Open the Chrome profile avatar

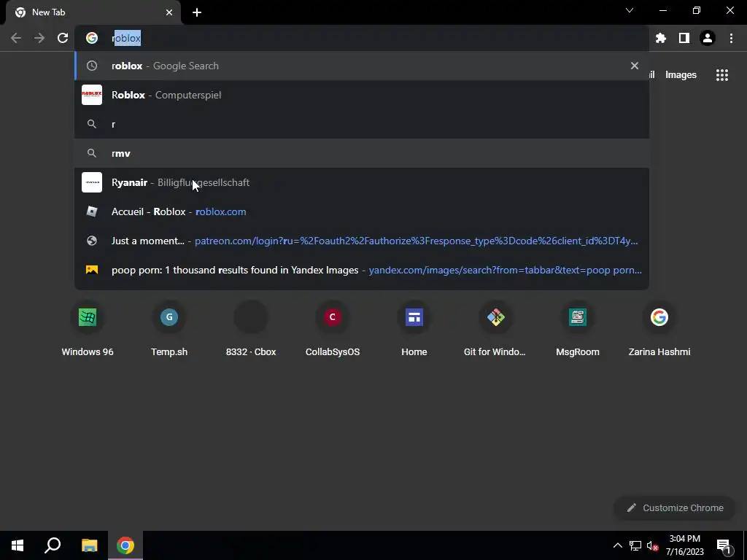pyautogui.click(x=708, y=38)
